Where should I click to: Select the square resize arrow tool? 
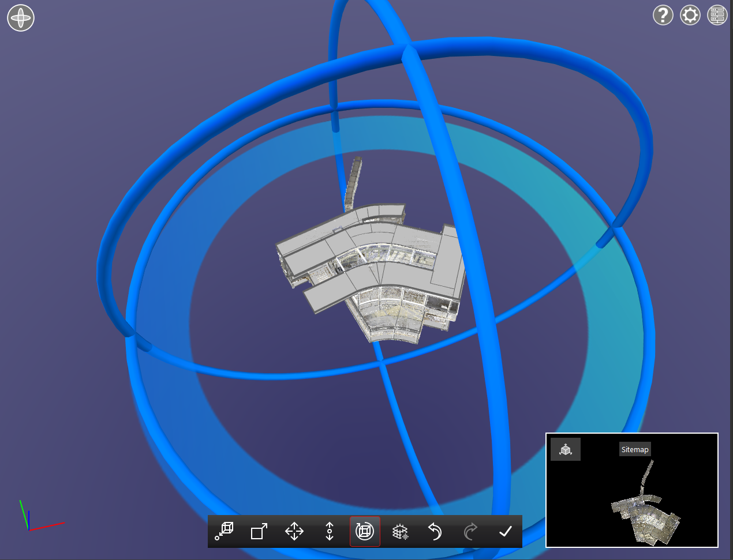point(259,531)
